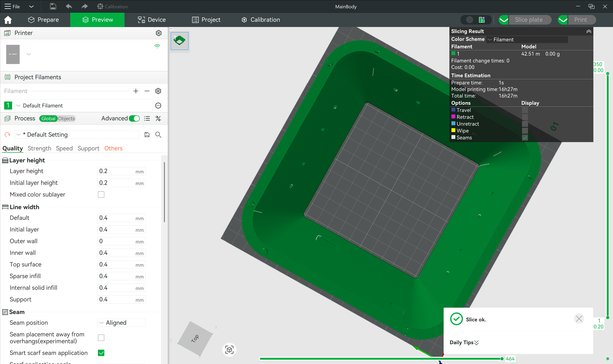
Task: Click the vertical layer slider top handle
Action: pyautogui.click(x=608, y=74)
